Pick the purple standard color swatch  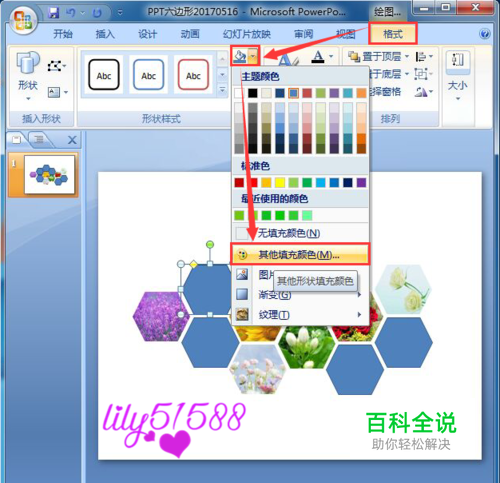[x=361, y=183]
